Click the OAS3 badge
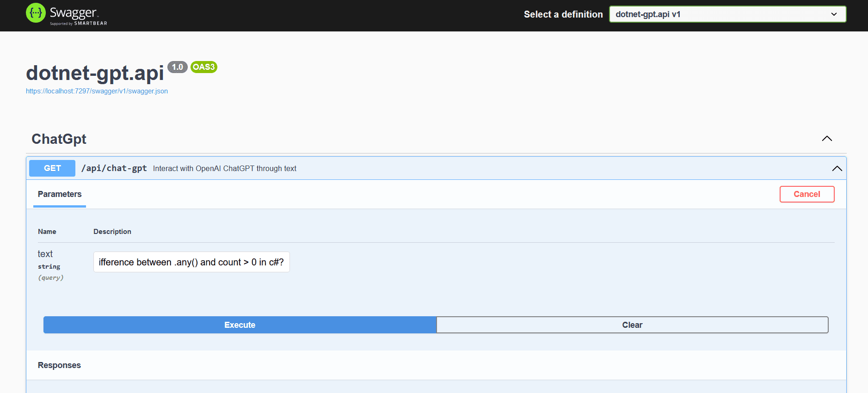 pos(203,67)
